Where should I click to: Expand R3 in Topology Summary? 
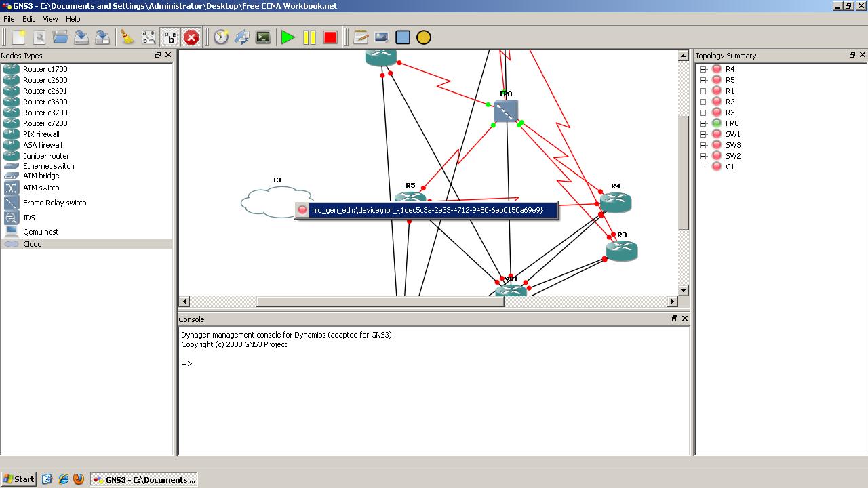[x=703, y=113]
